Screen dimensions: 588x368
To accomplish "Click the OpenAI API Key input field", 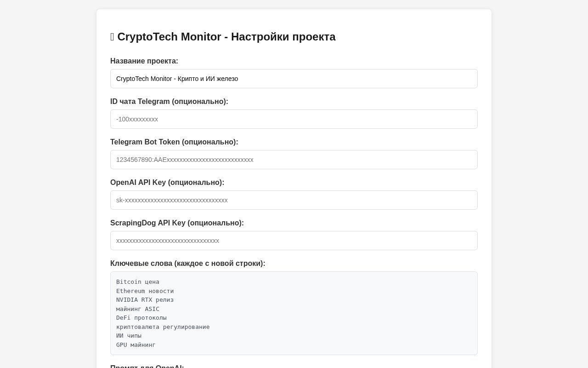I will [294, 200].
